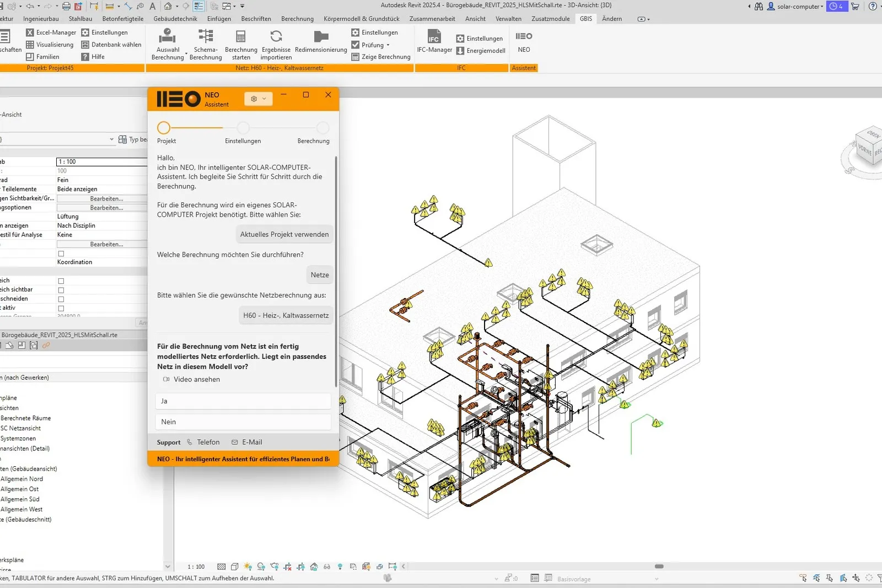882x588 pixels.
Task: Open the Redimensionierung tool
Action: tap(321, 42)
